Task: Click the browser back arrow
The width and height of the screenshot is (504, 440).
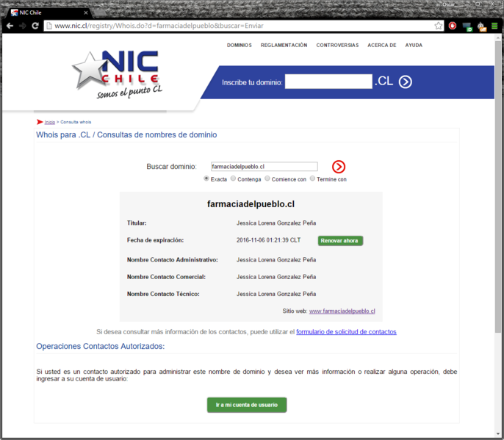Action: [x=10, y=26]
